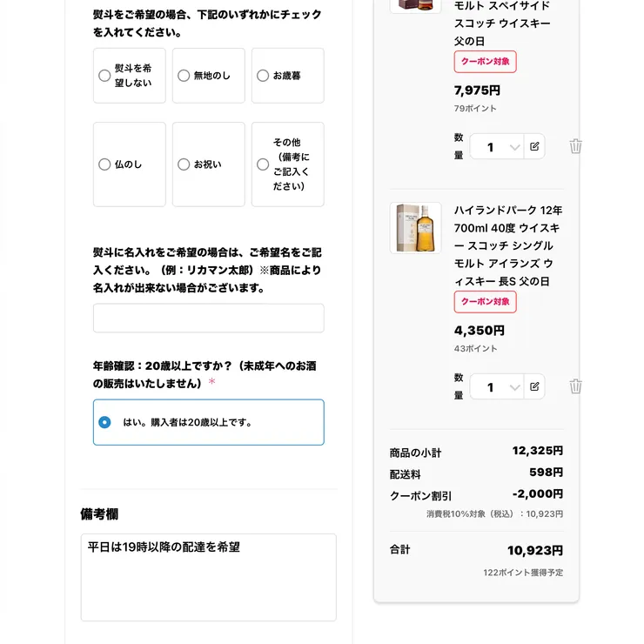Click the '合計' total amount 10,923円
644x644 pixels.
pyautogui.click(x=535, y=550)
